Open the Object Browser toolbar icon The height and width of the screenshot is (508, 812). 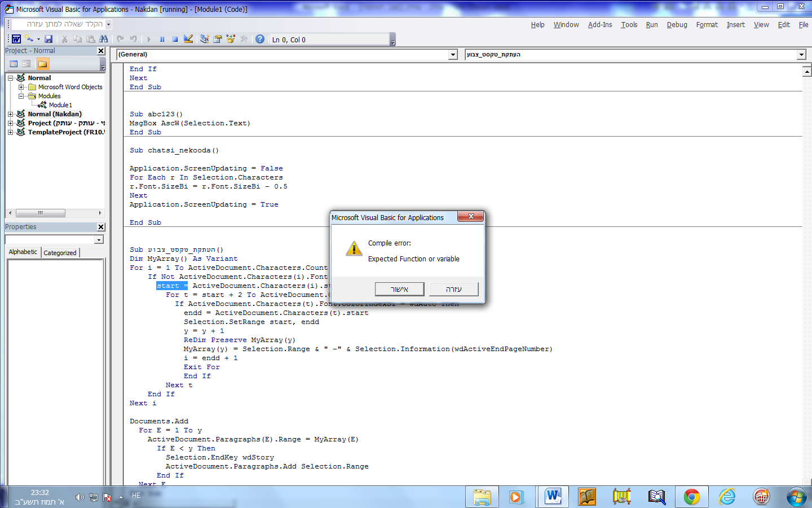click(x=230, y=39)
